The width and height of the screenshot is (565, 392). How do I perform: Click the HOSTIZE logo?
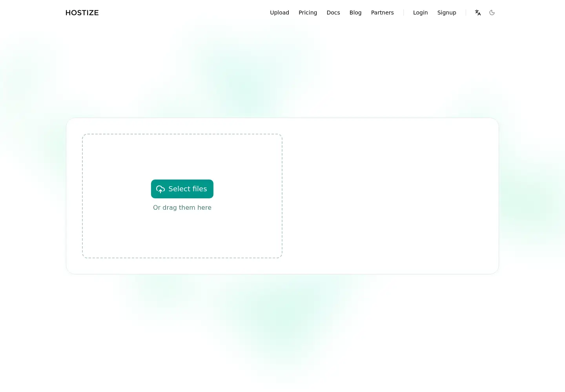(82, 13)
